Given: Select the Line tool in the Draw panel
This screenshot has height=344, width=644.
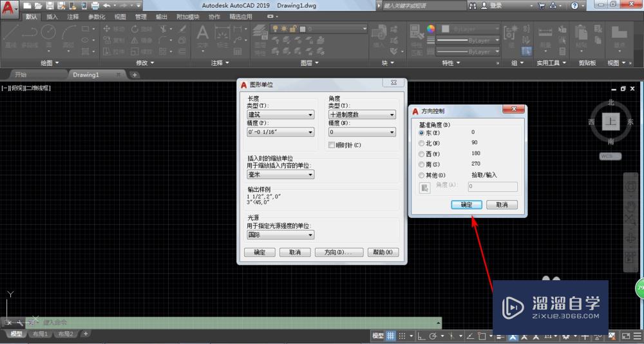Looking at the screenshot, I should 10,36.
